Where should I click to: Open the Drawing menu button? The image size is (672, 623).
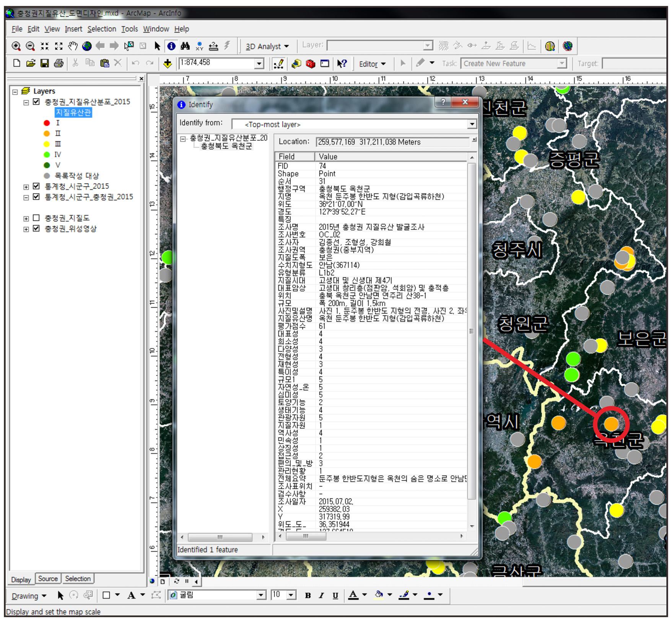pos(29,596)
